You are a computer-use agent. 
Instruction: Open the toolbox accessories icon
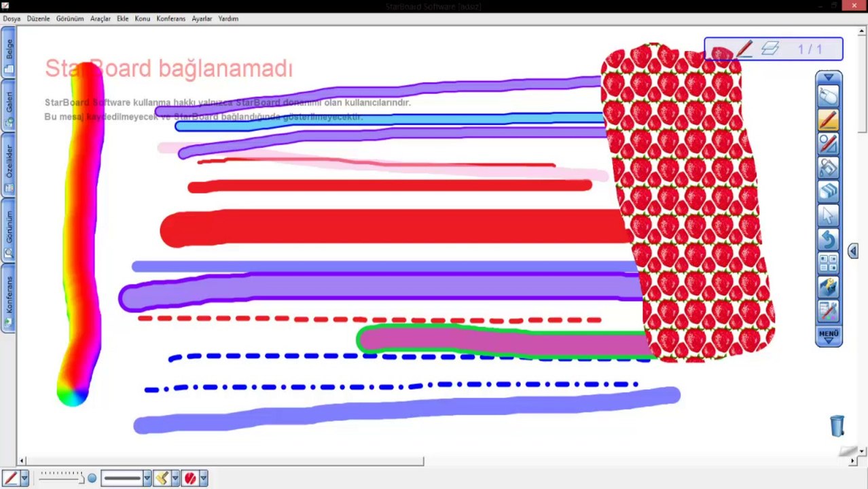[x=828, y=287]
